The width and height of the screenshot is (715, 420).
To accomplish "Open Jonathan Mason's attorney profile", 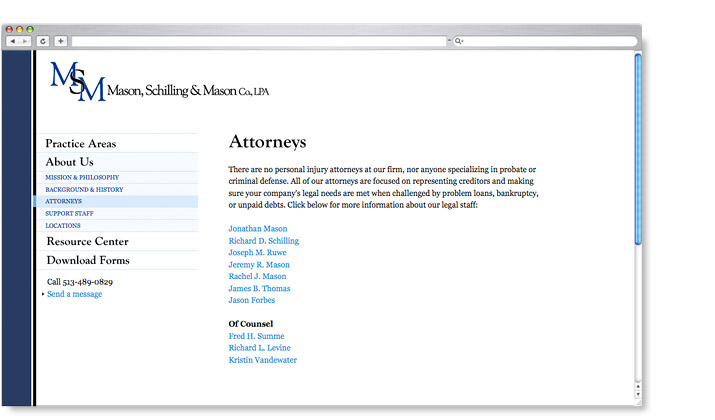I will point(258,229).
